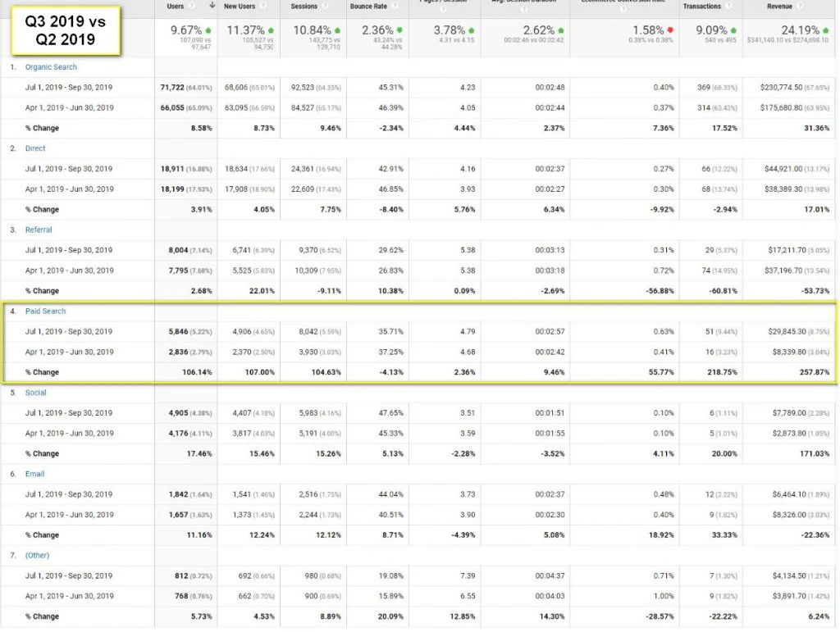Click (Other) users value 812
Viewport: 840px width, 632px height.
[x=181, y=575]
